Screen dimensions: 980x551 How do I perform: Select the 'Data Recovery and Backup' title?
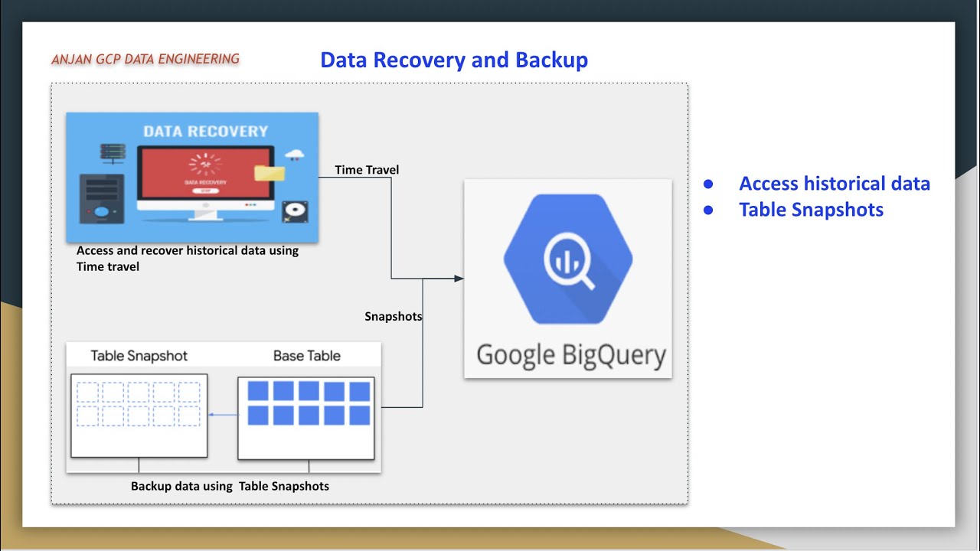[454, 60]
